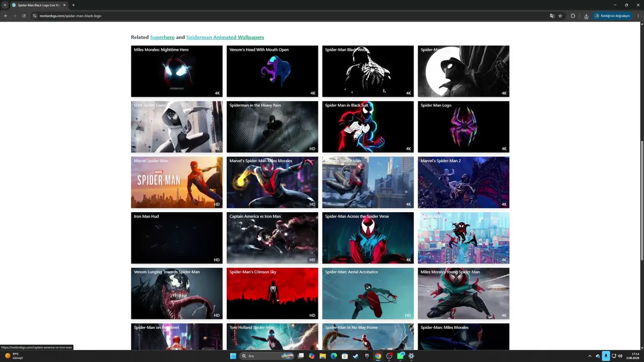This screenshot has height=362, width=644.
Task: Open the browser downloads icon
Action: [586, 16]
